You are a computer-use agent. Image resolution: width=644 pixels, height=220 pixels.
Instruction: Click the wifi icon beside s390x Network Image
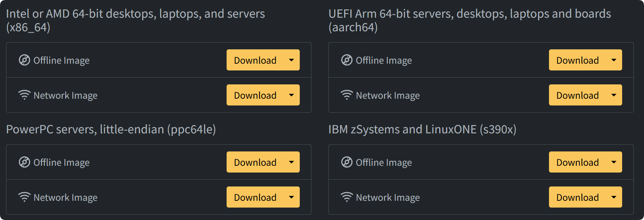tap(347, 197)
